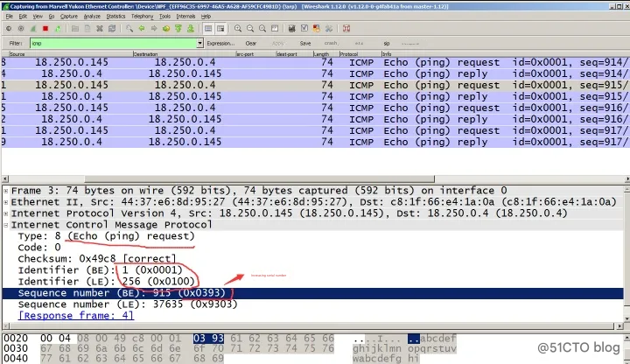Apply the 'sip' filter button

point(387,44)
